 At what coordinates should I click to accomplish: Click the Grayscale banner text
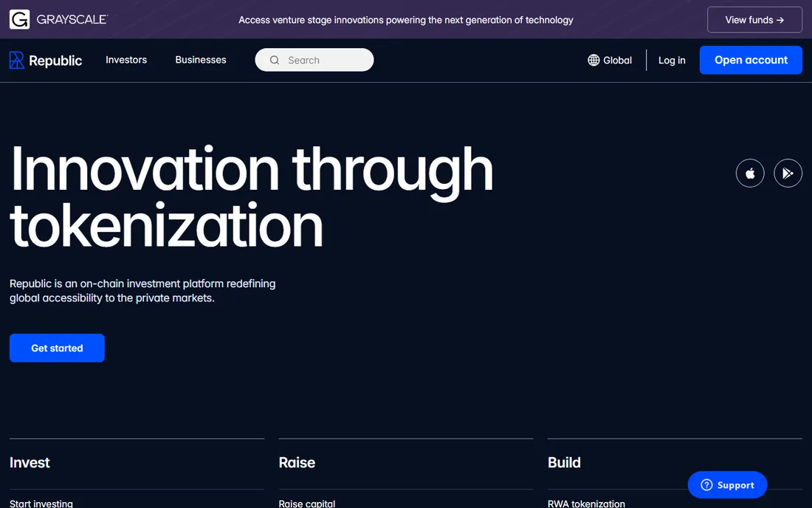405,20
